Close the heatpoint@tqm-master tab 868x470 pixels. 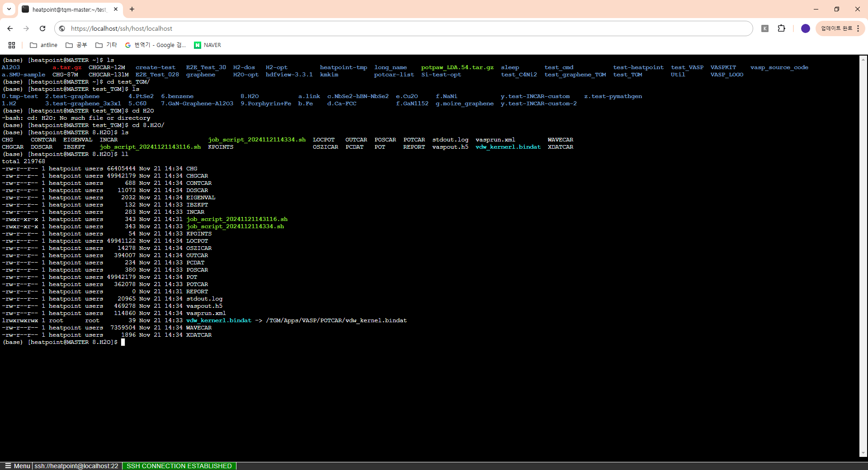(x=116, y=9)
